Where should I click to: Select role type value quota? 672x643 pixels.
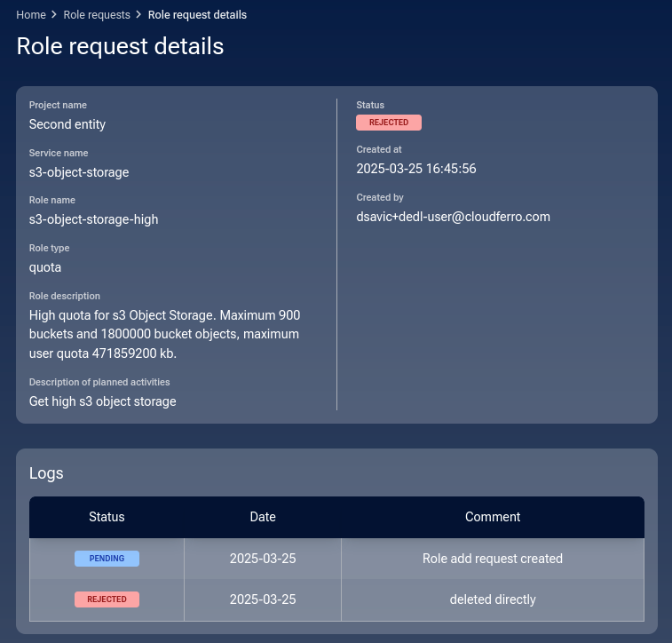coord(45,267)
